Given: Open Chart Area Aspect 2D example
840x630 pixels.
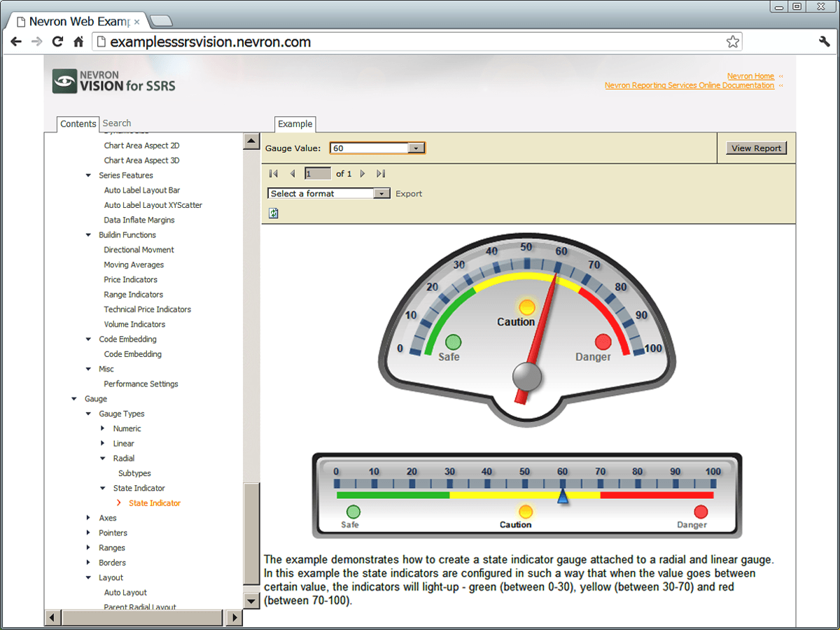Looking at the screenshot, I should click(141, 146).
